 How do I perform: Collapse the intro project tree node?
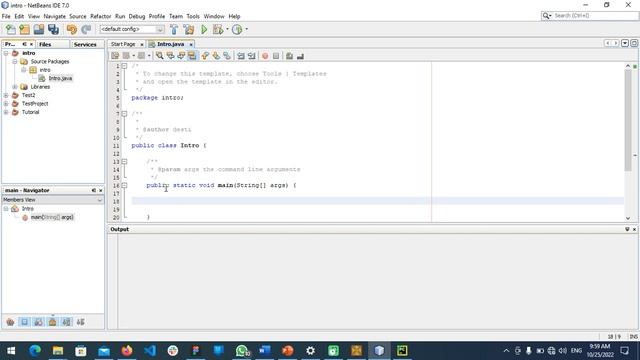pos(6,53)
